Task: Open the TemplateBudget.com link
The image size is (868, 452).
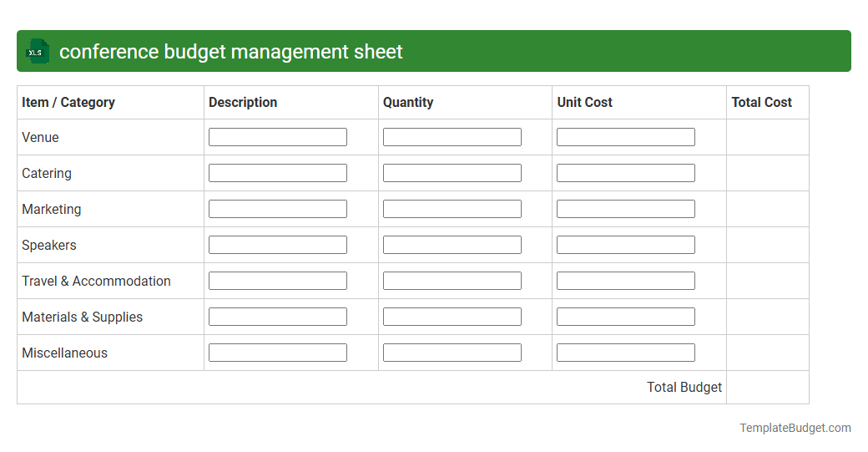Action: pyautogui.click(x=795, y=428)
